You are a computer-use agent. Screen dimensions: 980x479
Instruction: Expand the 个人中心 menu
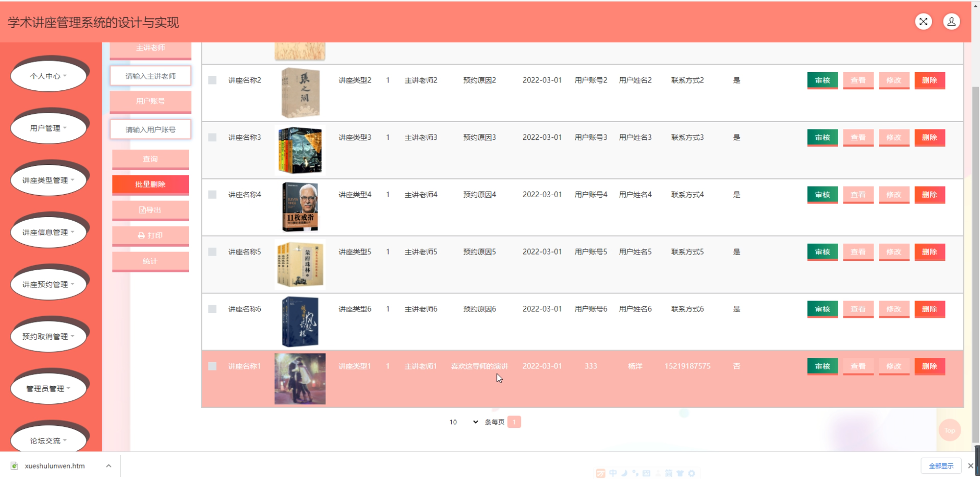49,76
